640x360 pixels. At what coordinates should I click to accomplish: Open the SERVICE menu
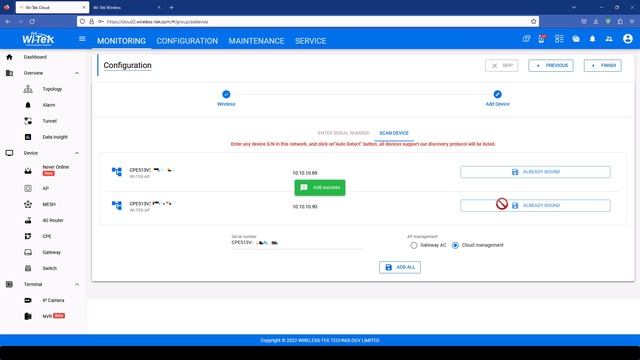click(x=311, y=41)
